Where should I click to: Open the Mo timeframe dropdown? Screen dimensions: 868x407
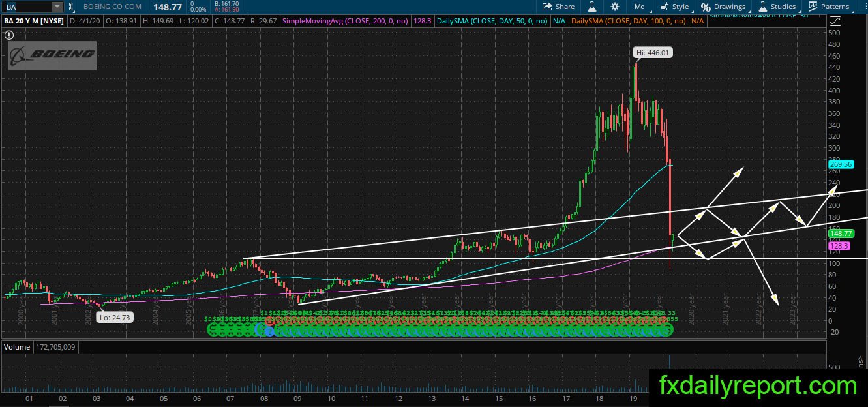[x=639, y=7]
